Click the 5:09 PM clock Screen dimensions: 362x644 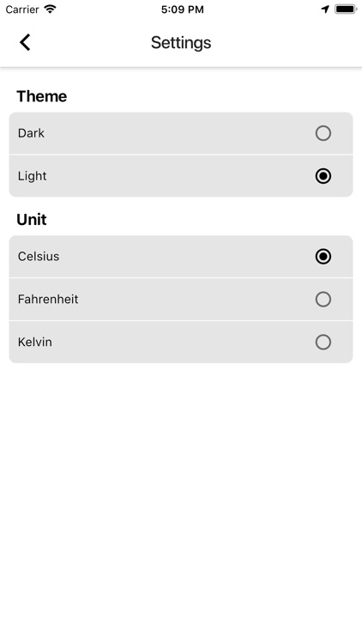click(x=182, y=9)
